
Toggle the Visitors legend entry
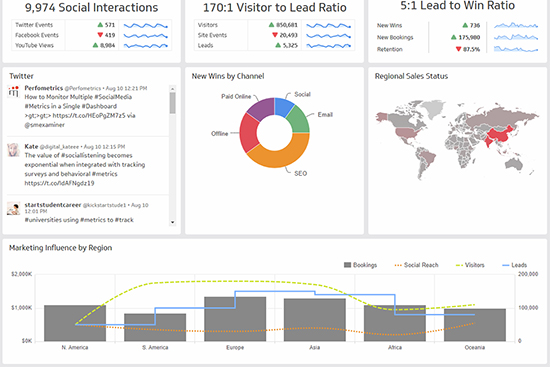coord(470,265)
